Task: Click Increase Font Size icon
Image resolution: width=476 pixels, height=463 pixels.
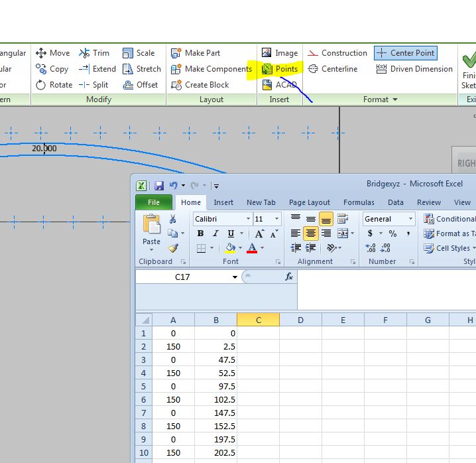Action: point(259,233)
